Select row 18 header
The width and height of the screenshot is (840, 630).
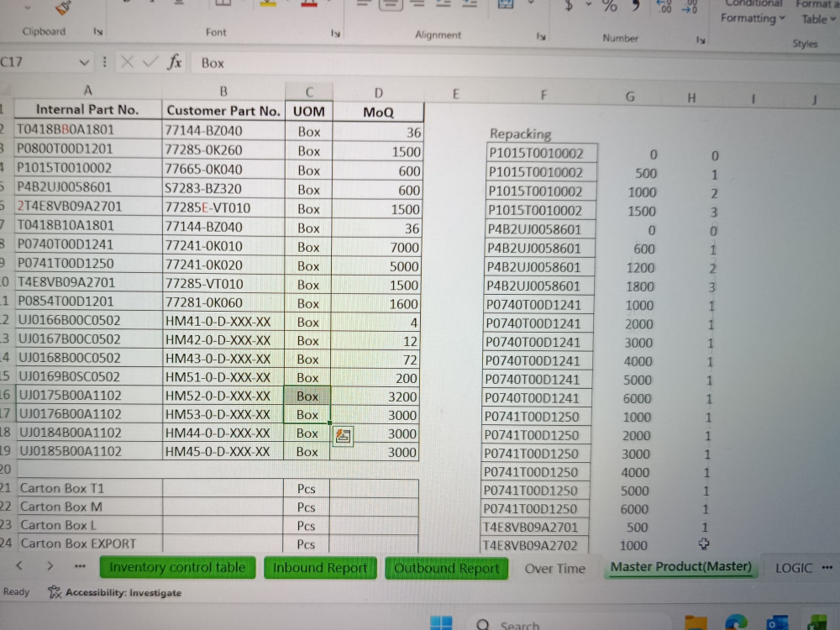pyautogui.click(x=6, y=432)
